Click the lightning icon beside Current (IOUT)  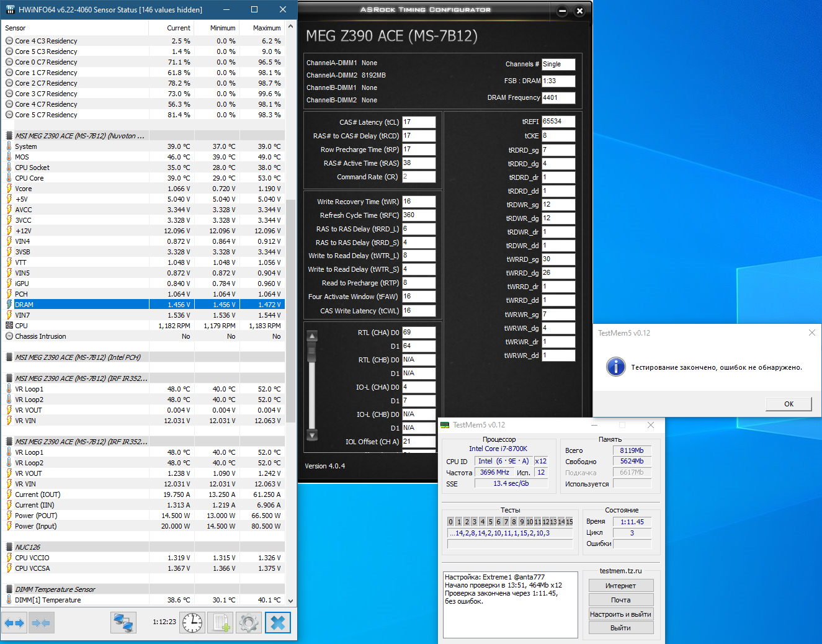click(x=9, y=494)
